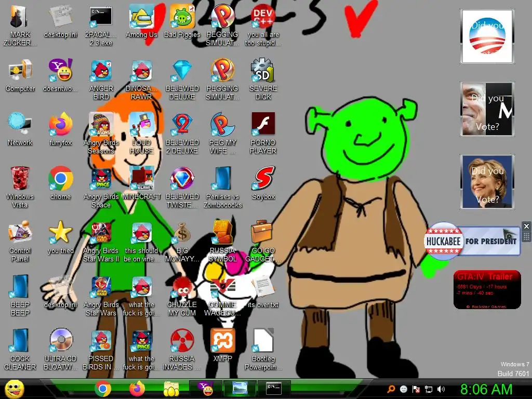Select the MARK ZUCKER... icon
Screen dimensions: 532x399
tap(20, 26)
